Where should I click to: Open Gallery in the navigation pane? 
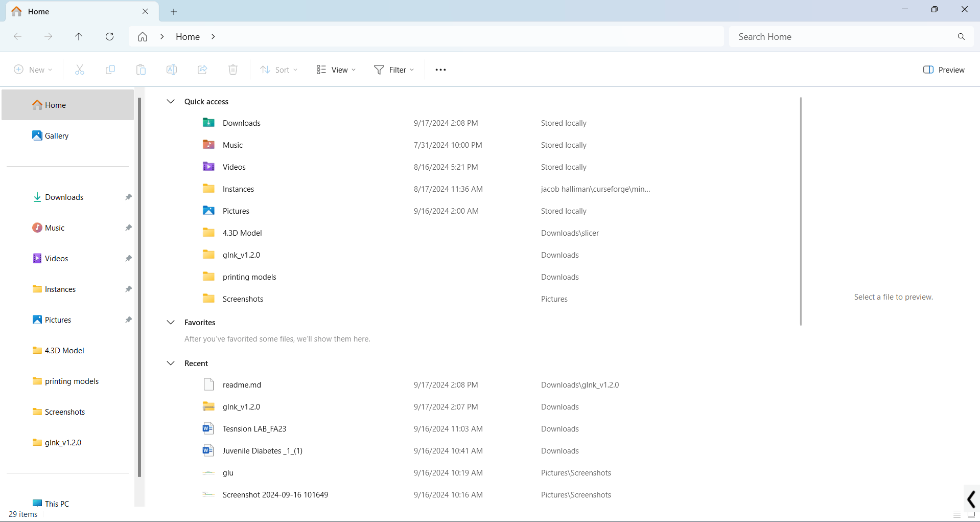point(68,135)
